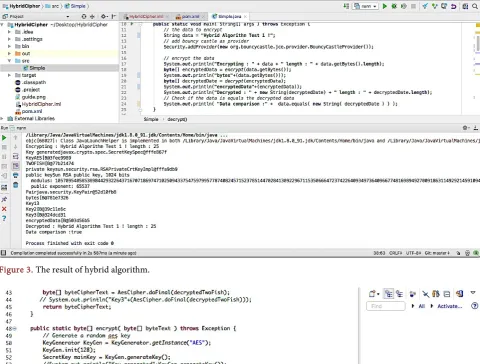480x364 pixels.
Task: Click the purple undo/revert arrow icon
Action: coord(454,6)
